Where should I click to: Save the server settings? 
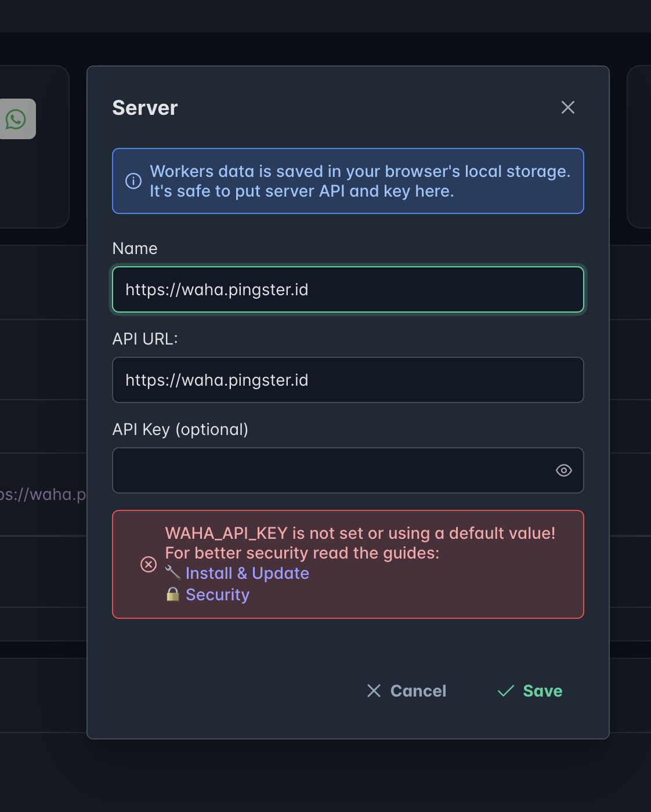(542, 691)
